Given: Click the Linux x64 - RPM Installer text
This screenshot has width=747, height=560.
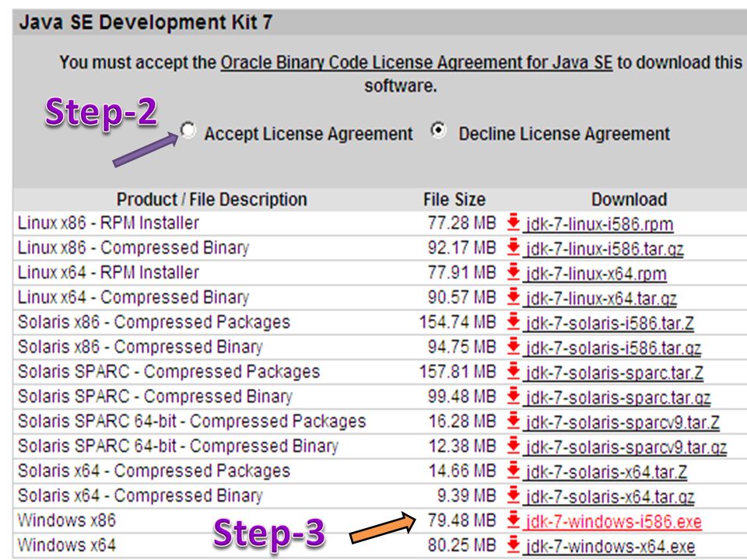Looking at the screenshot, I should pyautogui.click(x=108, y=272).
